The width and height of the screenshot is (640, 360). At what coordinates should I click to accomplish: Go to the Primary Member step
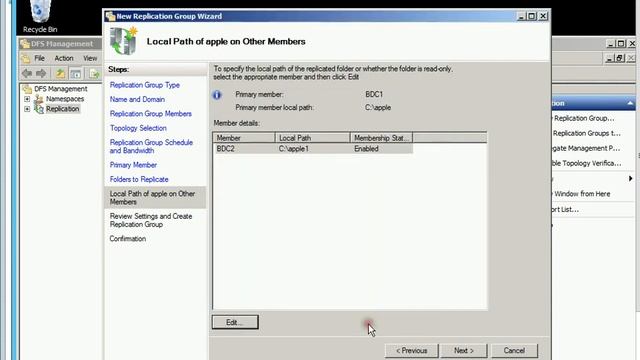coord(133,165)
